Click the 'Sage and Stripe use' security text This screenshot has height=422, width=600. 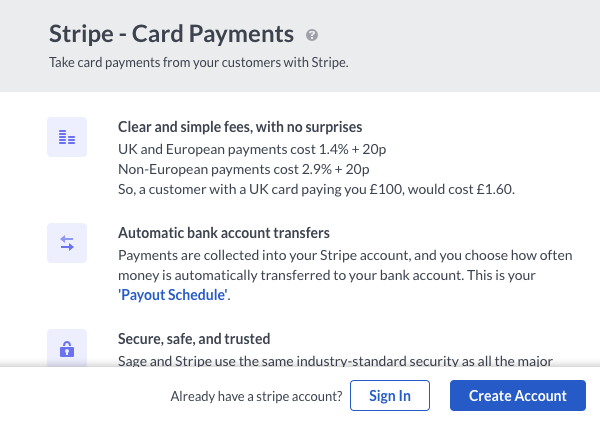coord(335,361)
